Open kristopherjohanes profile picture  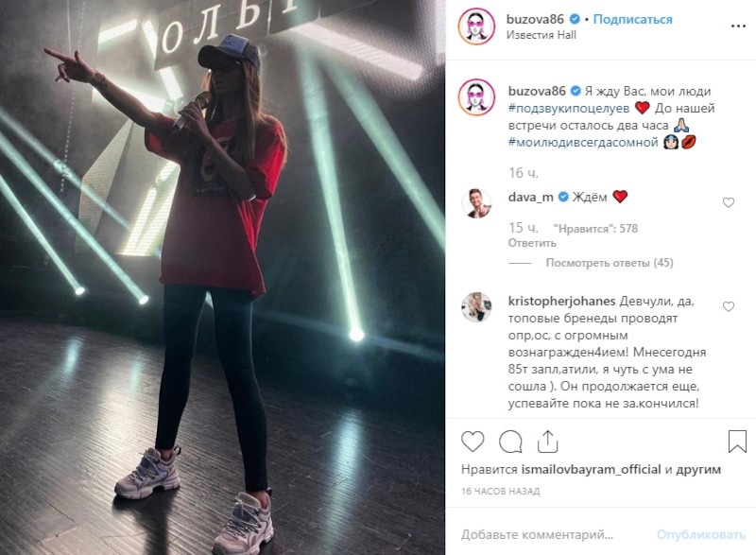click(476, 306)
